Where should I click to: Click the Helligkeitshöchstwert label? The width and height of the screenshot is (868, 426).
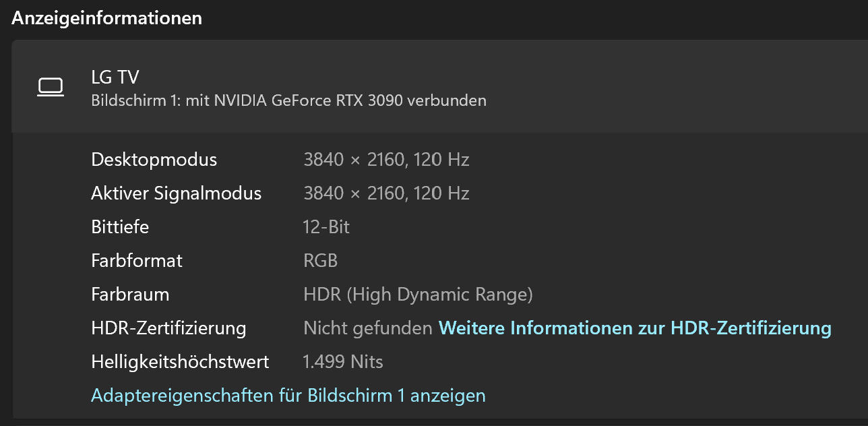click(x=180, y=362)
